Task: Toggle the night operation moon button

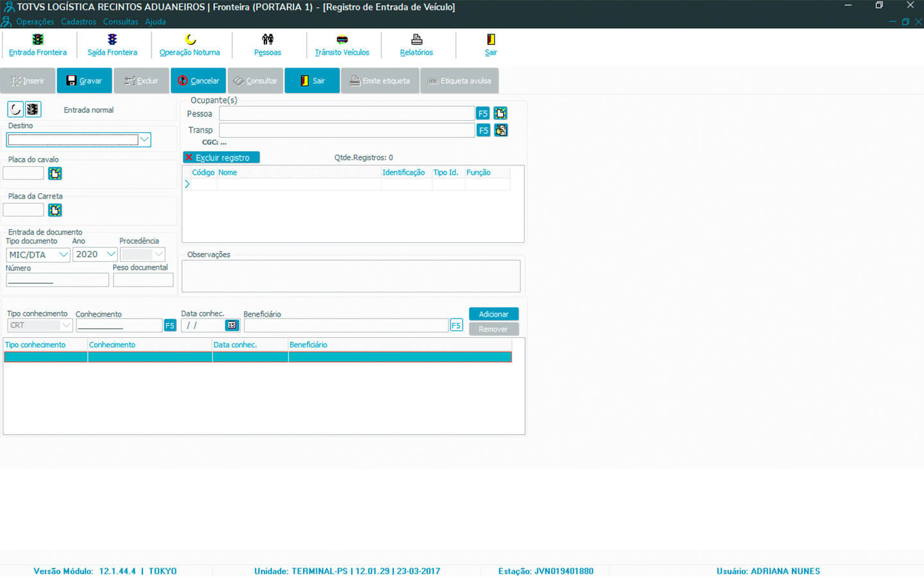Action: click(15, 109)
